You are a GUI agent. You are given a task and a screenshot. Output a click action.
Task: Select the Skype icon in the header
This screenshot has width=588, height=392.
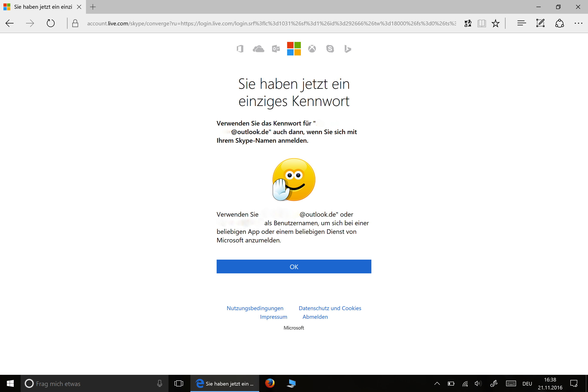click(330, 49)
